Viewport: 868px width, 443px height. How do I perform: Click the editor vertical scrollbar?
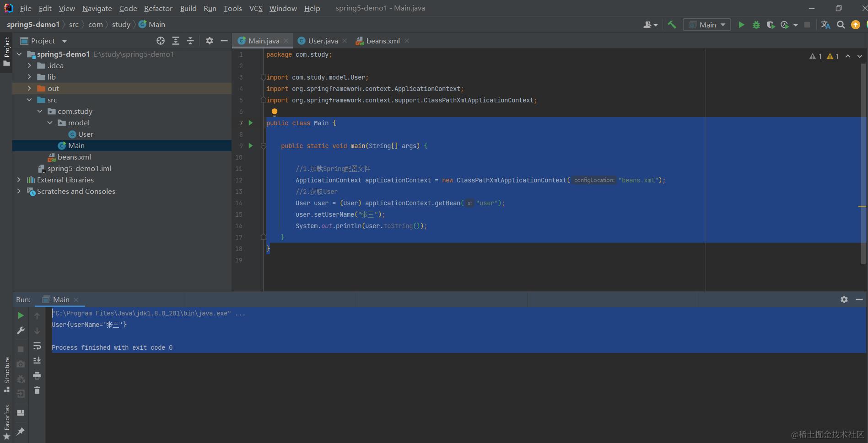click(x=863, y=164)
